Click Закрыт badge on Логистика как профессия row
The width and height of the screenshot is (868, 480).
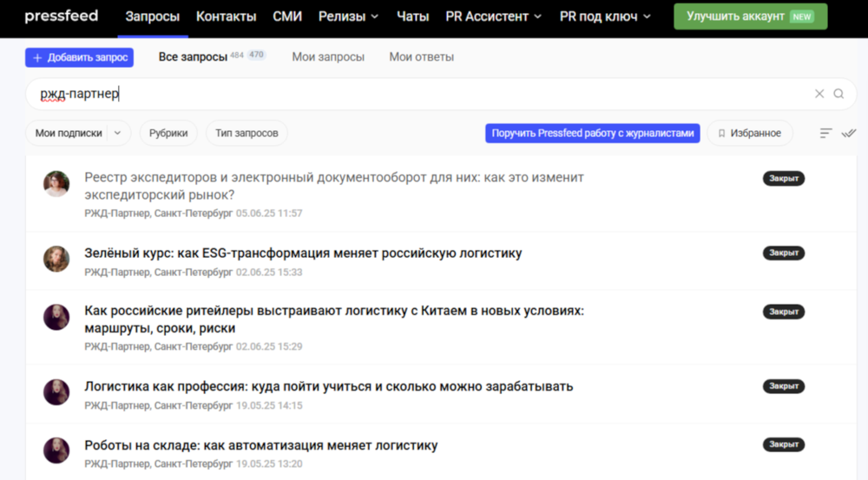[x=783, y=386]
